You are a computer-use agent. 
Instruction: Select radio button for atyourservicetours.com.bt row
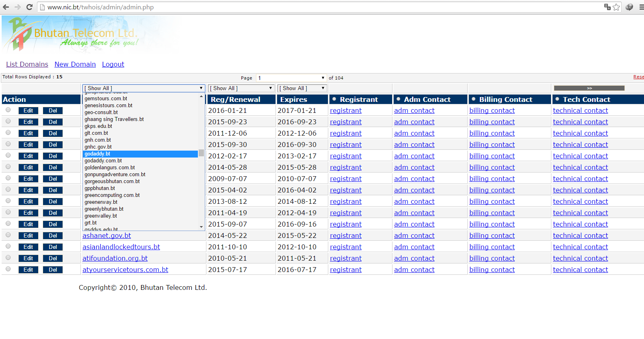pos(8,269)
